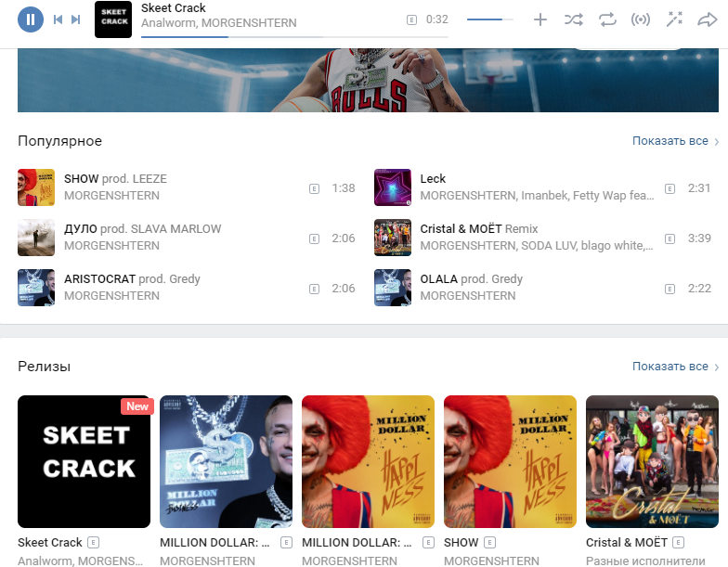Image resolution: width=728 pixels, height=567 pixels.
Task: Pause the playing track Skeet Crack
Action: click(x=31, y=19)
